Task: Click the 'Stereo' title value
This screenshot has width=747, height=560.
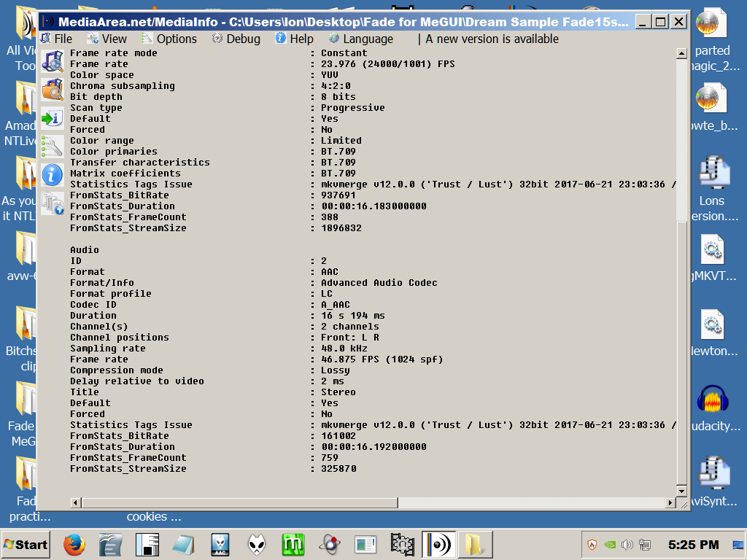Action: click(338, 392)
